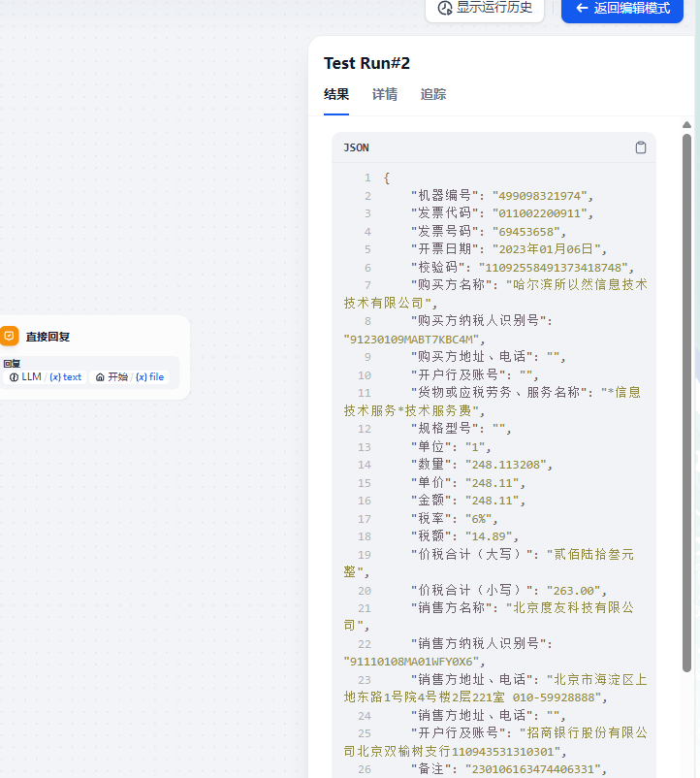Copy the JSON output with clipboard icon
The image size is (700, 778).
[641, 147]
